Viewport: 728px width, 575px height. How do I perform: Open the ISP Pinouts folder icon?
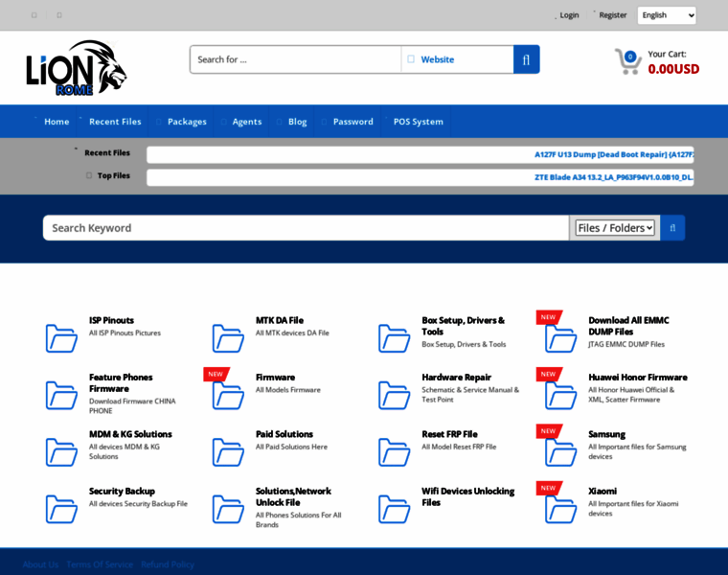click(x=61, y=337)
